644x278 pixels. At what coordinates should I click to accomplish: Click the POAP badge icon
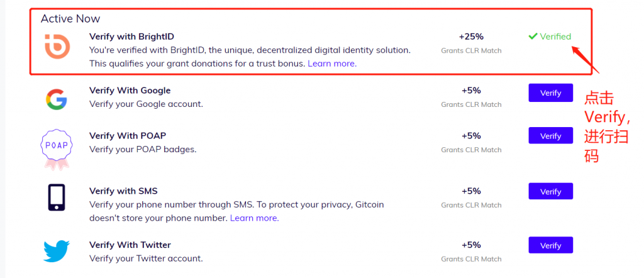click(57, 148)
